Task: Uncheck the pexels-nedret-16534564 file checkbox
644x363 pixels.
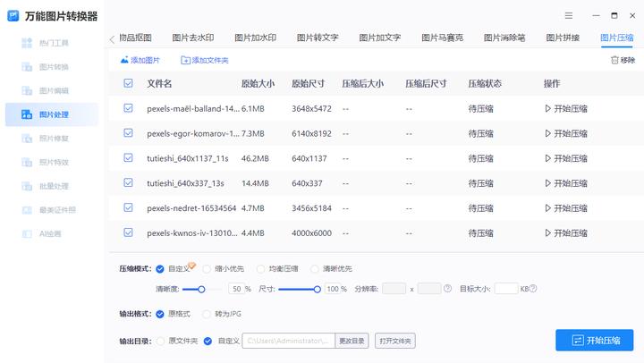Action: point(128,207)
